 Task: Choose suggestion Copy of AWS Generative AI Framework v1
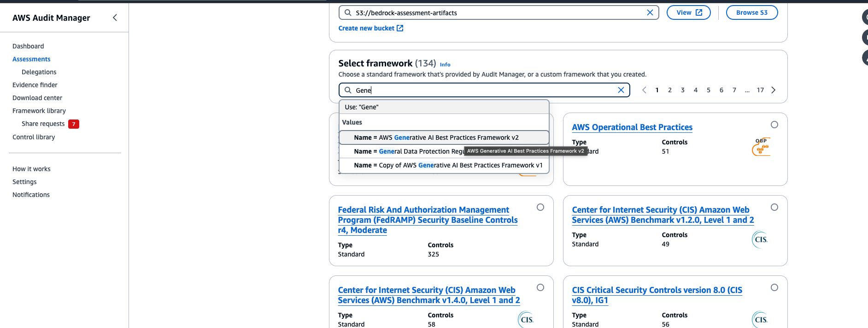pyautogui.click(x=444, y=165)
